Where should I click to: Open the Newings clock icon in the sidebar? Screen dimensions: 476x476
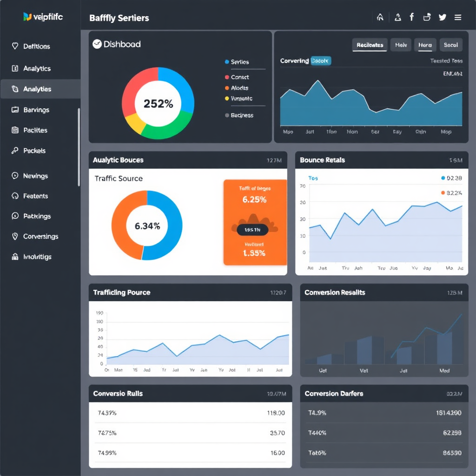click(x=14, y=176)
